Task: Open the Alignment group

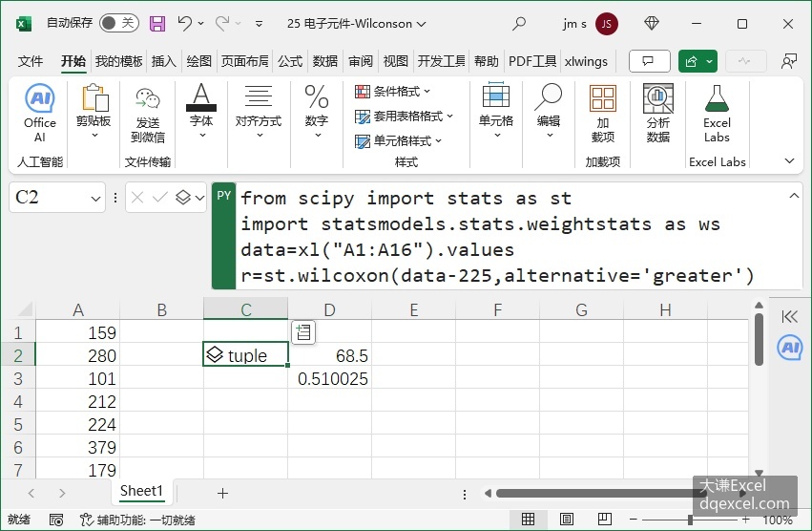Action: click(x=259, y=111)
